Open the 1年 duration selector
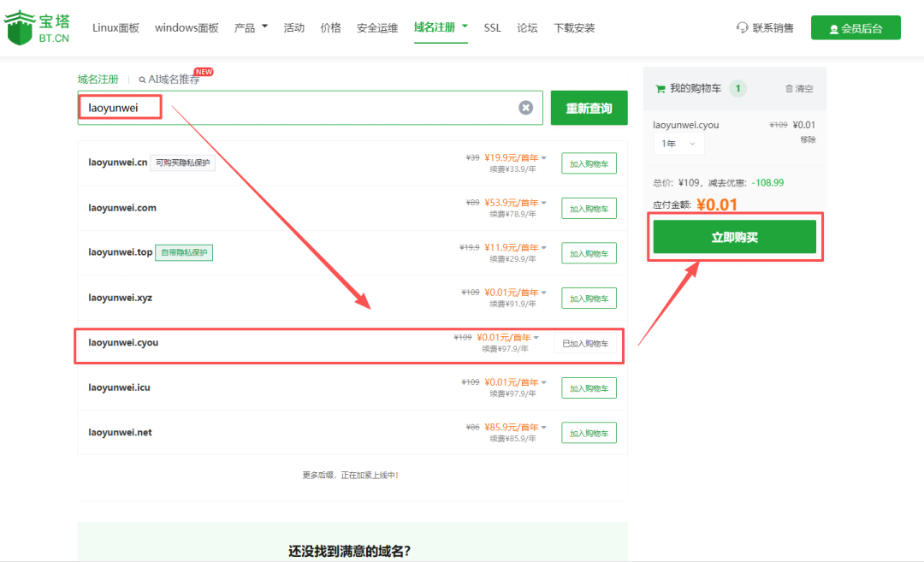 click(x=678, y=144)
